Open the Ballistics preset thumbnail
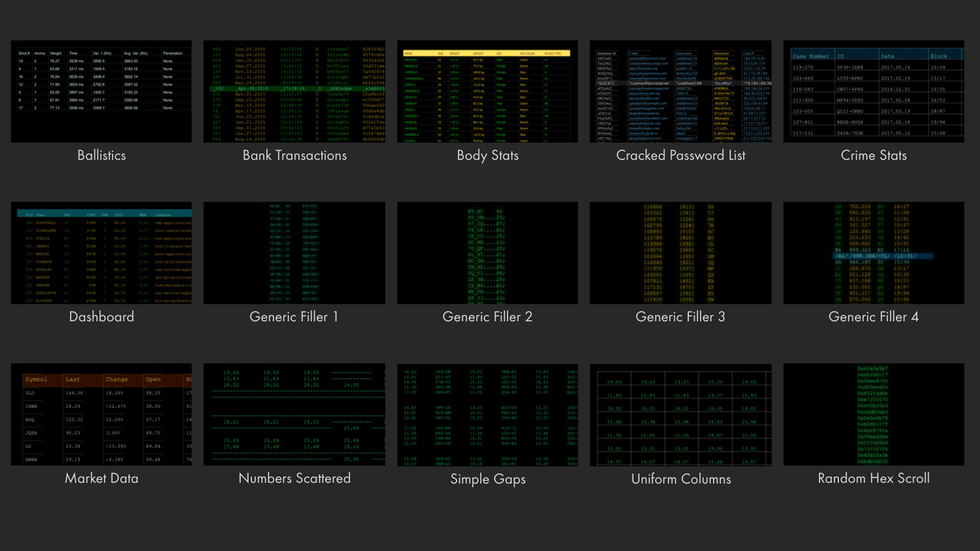Viewport: 980px width, 551px height. pyautogui.click(x=101, y=91)
